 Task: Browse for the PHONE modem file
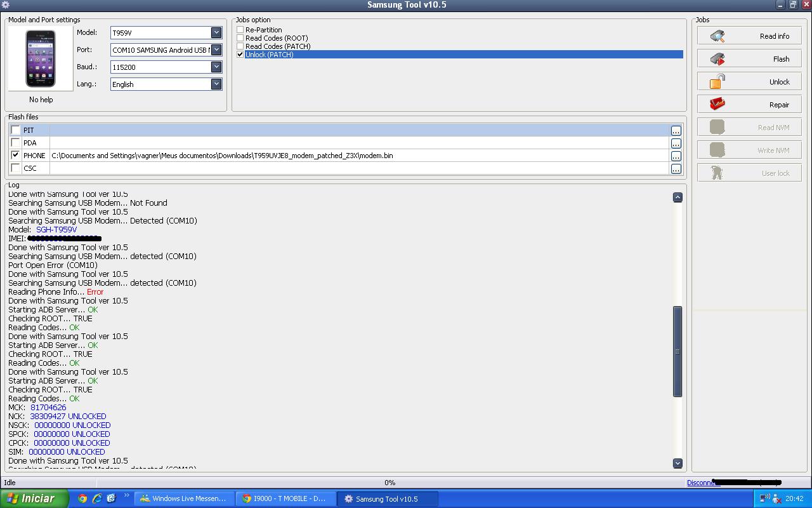[x=676, y=156]
